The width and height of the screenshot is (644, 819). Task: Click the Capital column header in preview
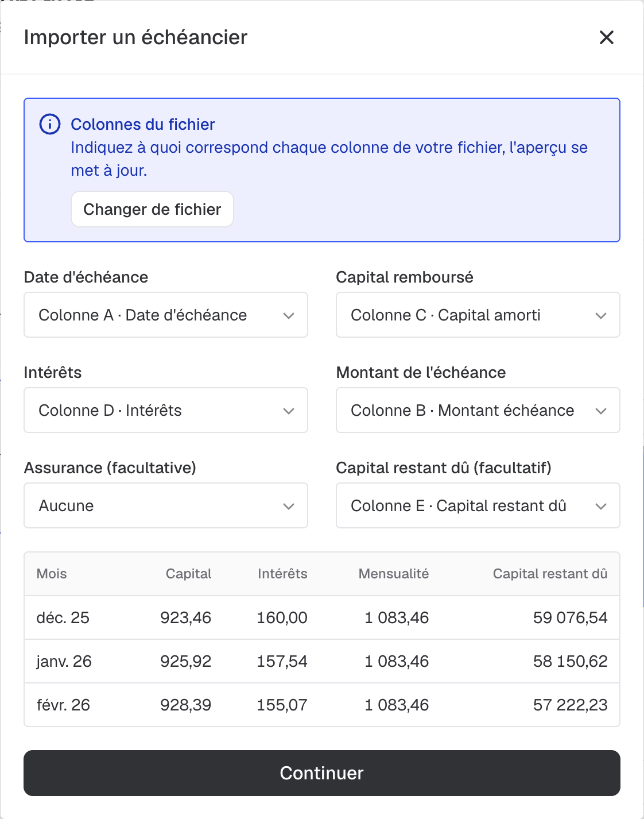click(x=188, y=574)
